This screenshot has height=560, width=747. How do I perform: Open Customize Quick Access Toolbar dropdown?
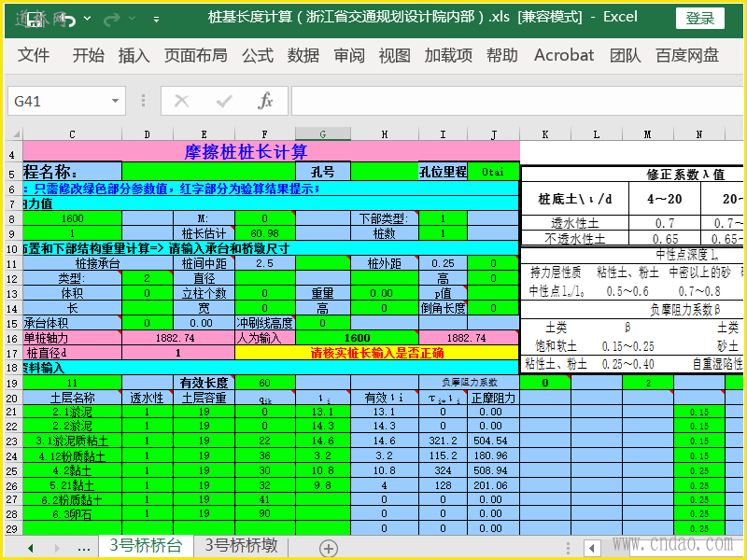point(156,20)
